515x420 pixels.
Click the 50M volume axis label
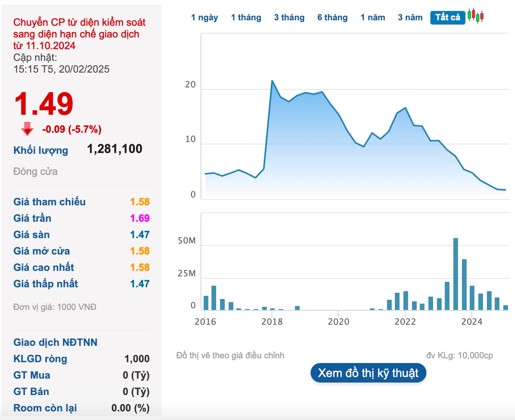tap(186, 241)
